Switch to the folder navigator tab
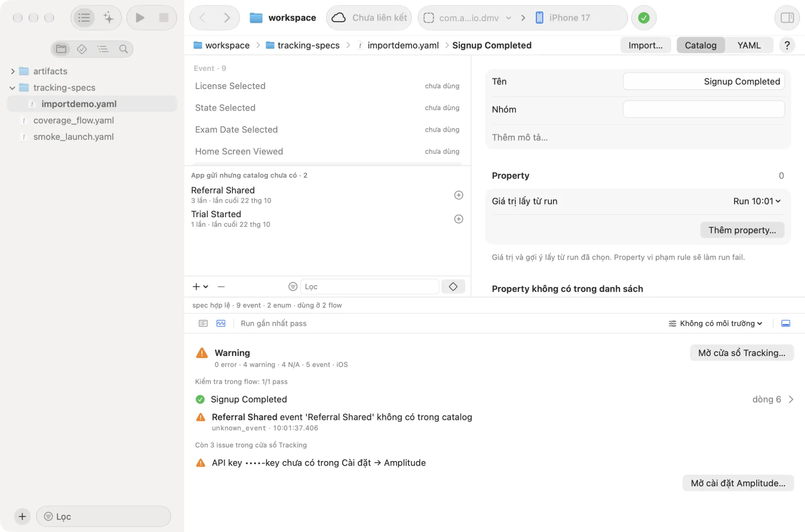 (61, 49)
